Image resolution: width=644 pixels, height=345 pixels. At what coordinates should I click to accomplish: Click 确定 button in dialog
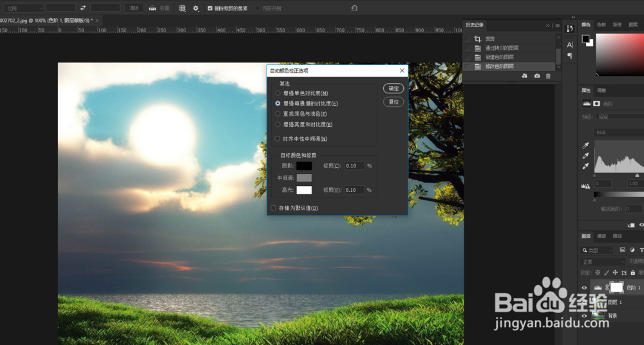pyautogui.click(x=393, y=88)
